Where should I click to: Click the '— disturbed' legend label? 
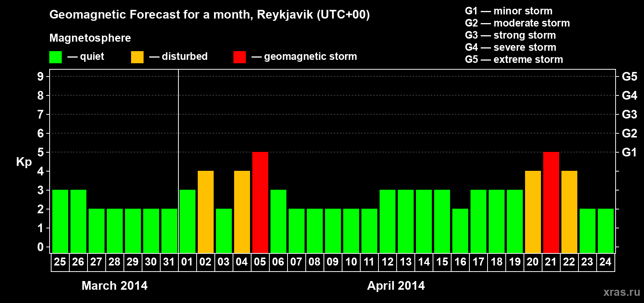click(x=178, y=57)
